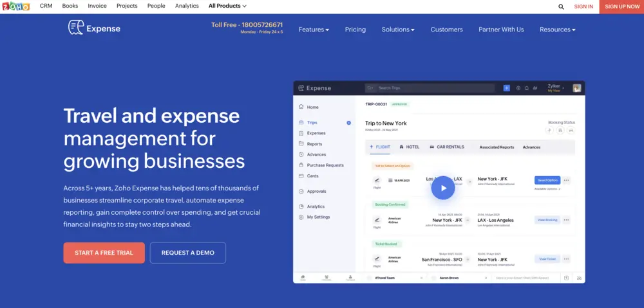644x308 pixels.
Task: Click the Trips suitcase icon in sidebar
Action: tap(301, 122)
